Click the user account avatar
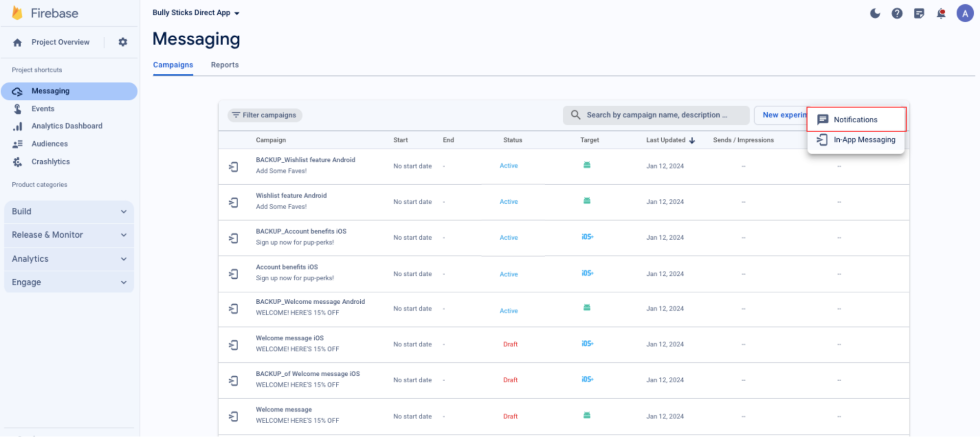Image resolution: width=980 pixels, height=437 pixels. [964, 13]
